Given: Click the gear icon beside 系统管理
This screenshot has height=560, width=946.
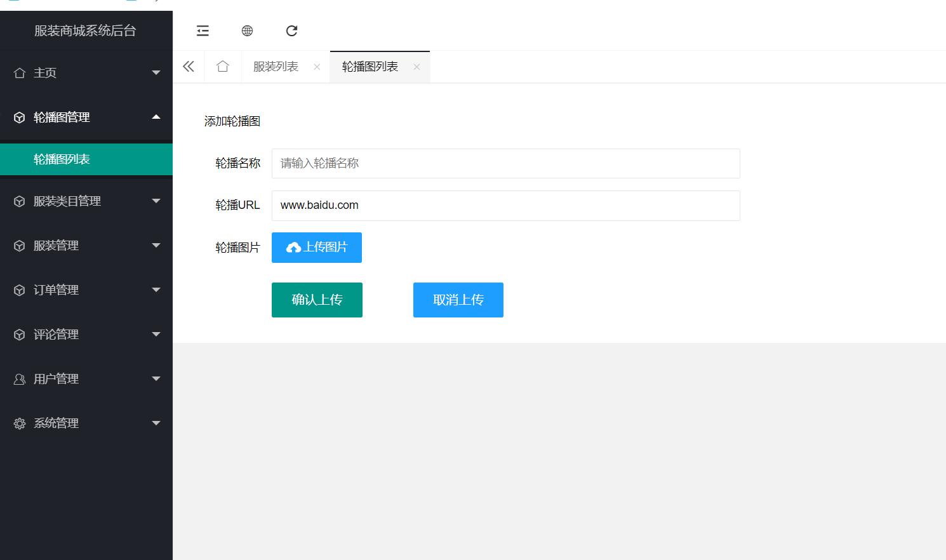Looking at the screenshot, I should 20,423.
